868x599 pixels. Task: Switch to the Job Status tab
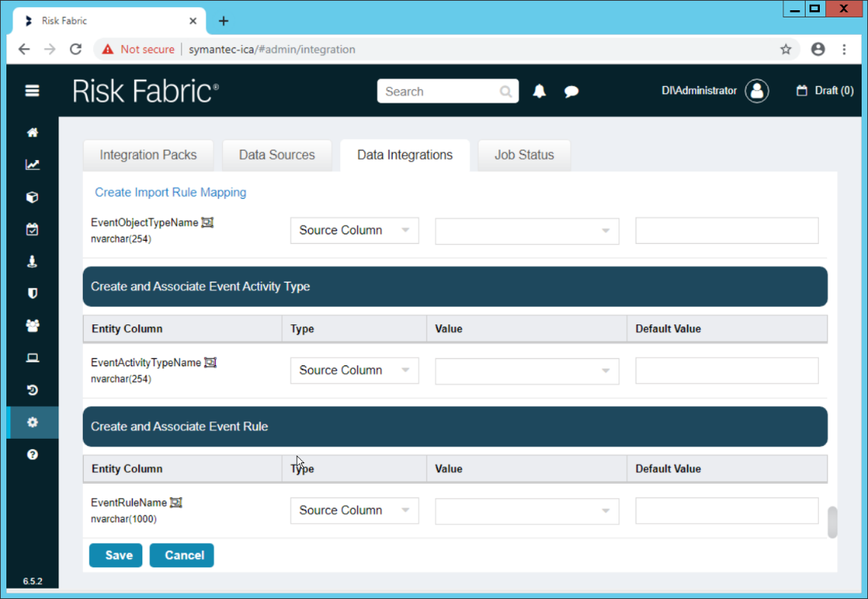pyautogui.click(x=524, y=155)
